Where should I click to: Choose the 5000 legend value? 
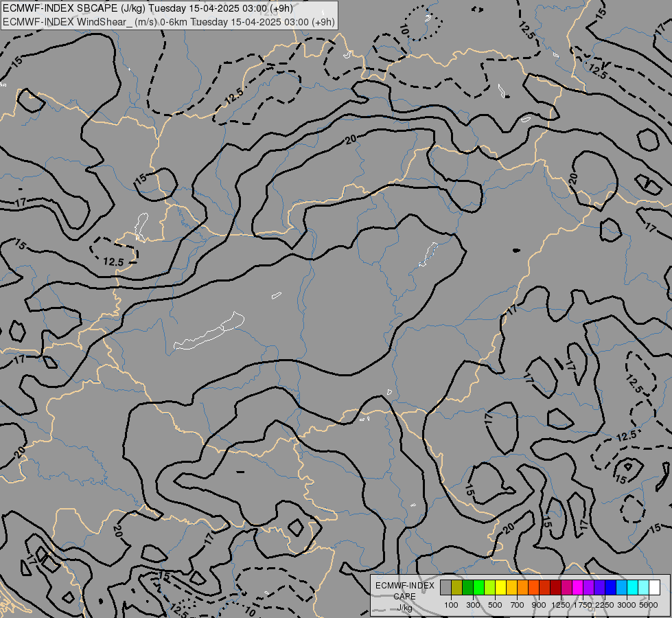[x=649, y=605]
